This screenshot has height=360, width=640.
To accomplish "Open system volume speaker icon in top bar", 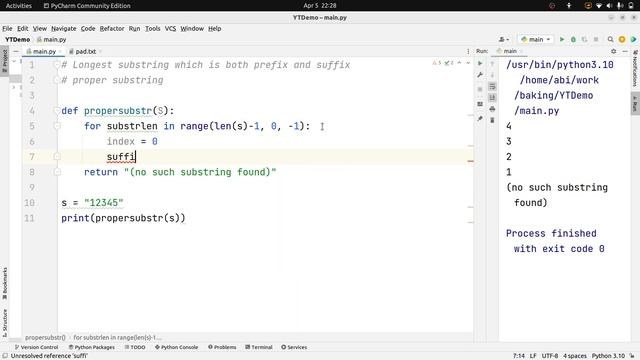I will pyautogui.click(x=609, y=6).
